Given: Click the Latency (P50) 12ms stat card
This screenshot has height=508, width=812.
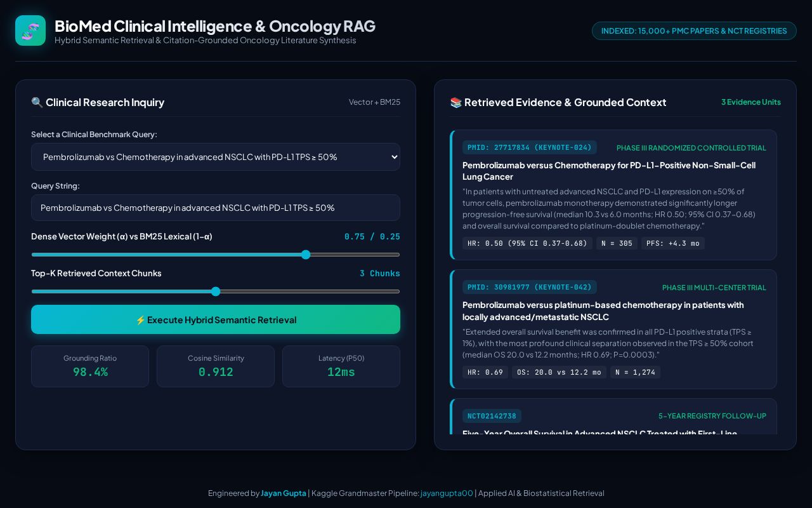Looking at the screenshot, I should pyautogui.click(x=341, y=366).
